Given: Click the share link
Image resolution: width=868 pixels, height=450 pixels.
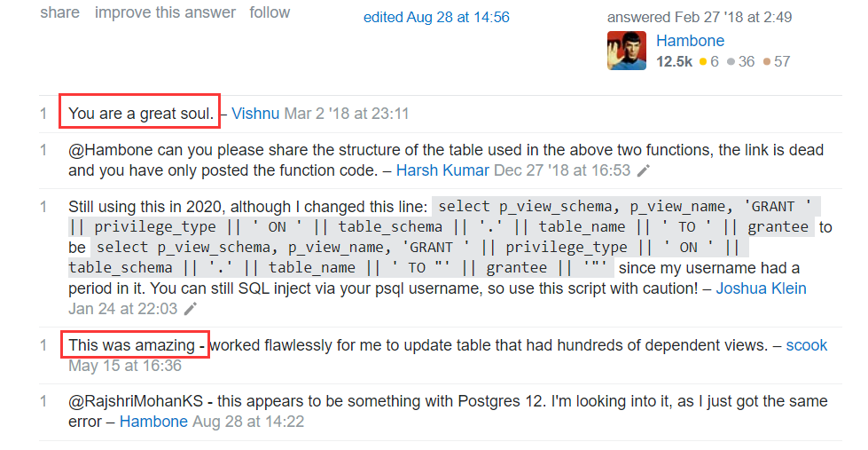Looking at the screenshot, I should 59,12.
